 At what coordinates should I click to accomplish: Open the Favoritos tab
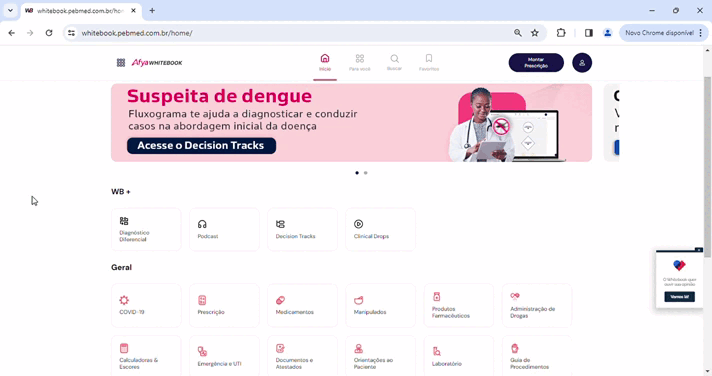429,63
